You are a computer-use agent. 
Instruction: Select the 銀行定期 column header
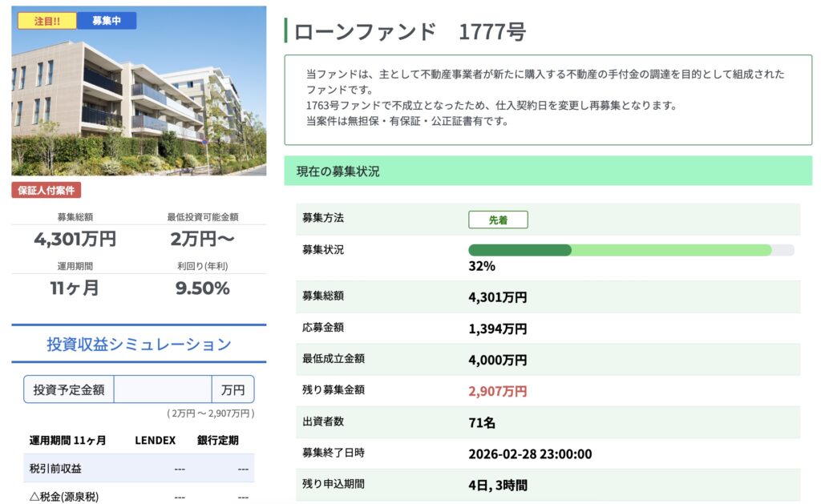217,440
